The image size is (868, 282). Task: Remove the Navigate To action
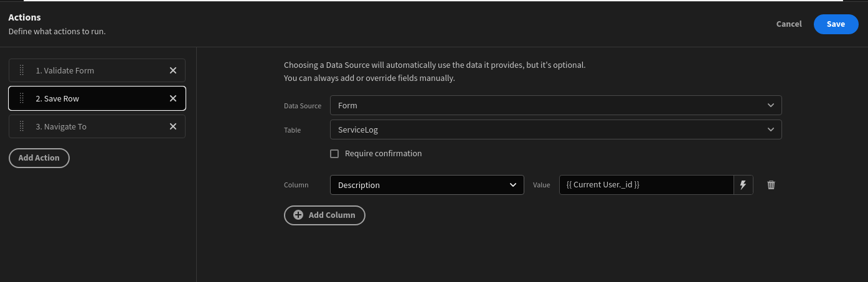tap(173, 126)
